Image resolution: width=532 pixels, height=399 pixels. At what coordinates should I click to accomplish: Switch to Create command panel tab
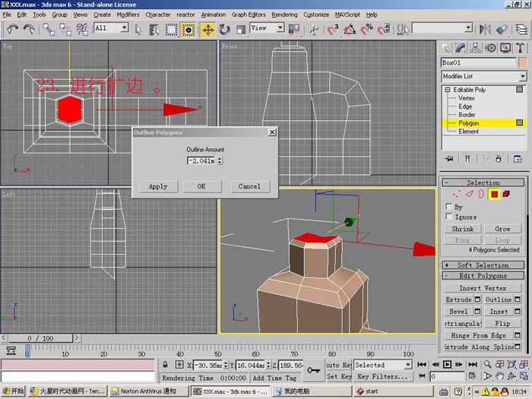pos(446,48)
